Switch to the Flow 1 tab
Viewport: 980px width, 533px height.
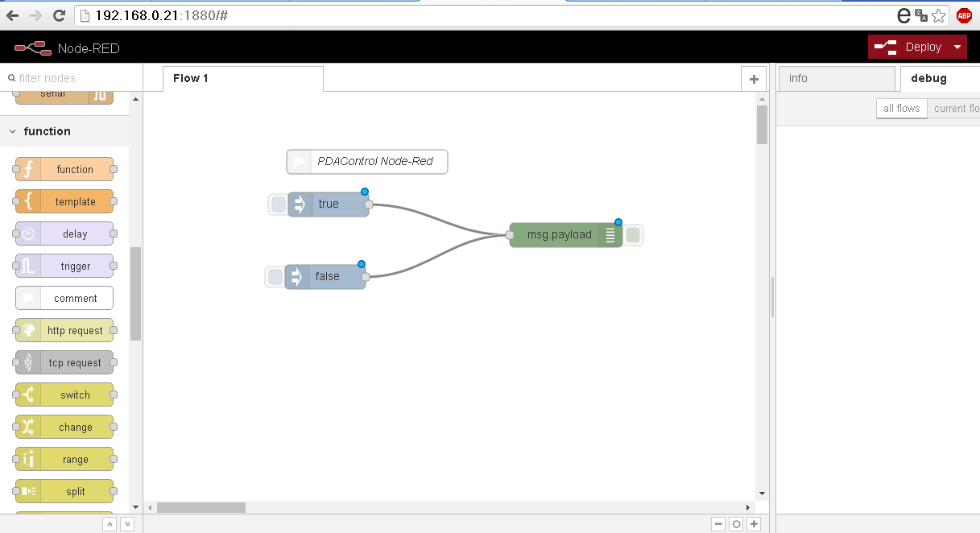coord(243,78)
